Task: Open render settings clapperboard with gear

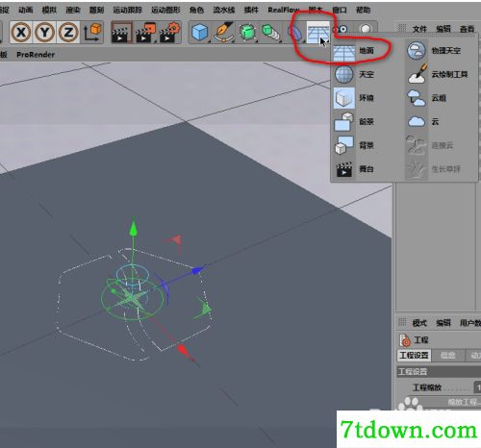Action: [x=169, y=32]
